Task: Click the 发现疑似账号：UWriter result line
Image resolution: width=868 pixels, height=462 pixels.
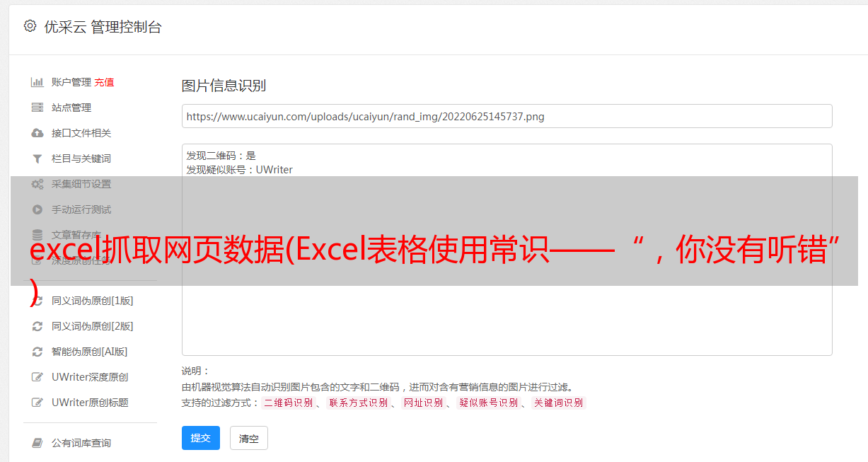Action: [x=240, y=170]
